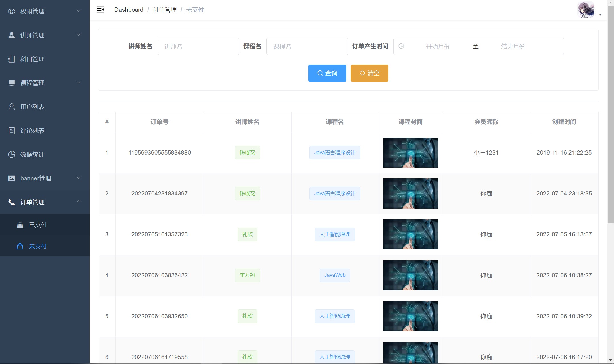Select the 未支付 orders menu item
Image resolution: width=614 pixels, height=364 pixels.
[38, 246]
